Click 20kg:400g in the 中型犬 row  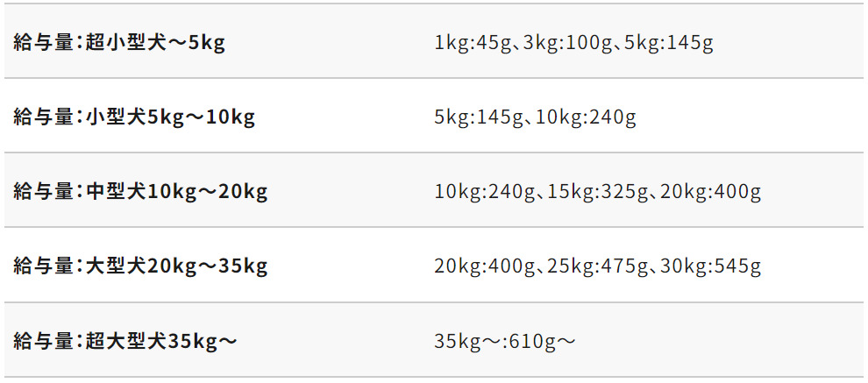[x=711, y=191]
